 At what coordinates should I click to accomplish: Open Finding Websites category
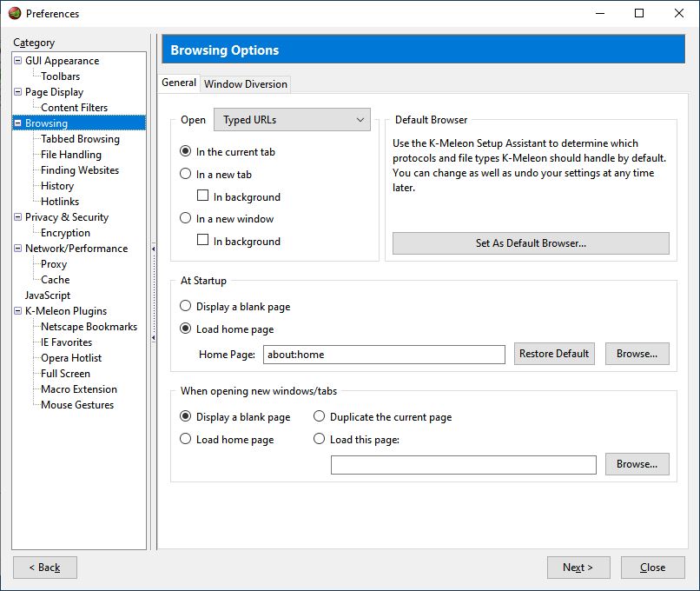point(80,170)
